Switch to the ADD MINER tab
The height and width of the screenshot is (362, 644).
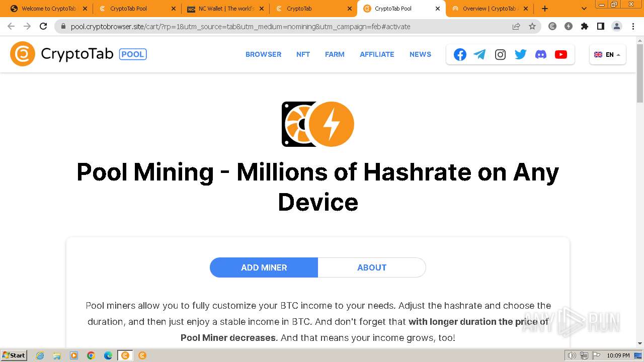point(264,267)
